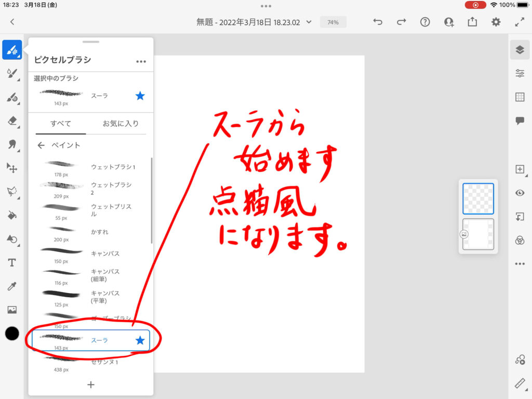Open the black foreground color swatch
532x399 pixels.
[x=12, y=334]
